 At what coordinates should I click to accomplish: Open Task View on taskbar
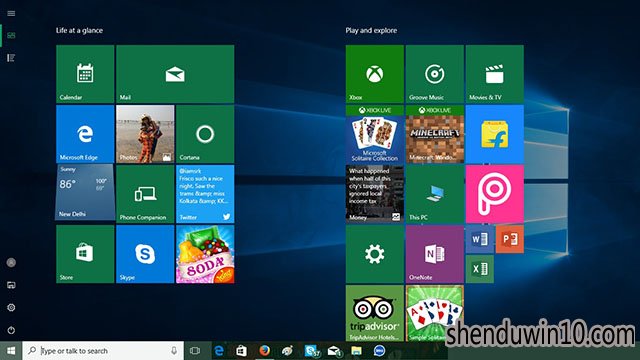click(x=195, y=351)
